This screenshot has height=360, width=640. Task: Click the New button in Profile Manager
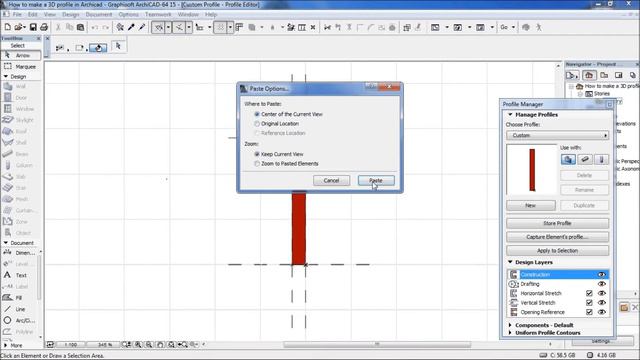coord(531,205)
